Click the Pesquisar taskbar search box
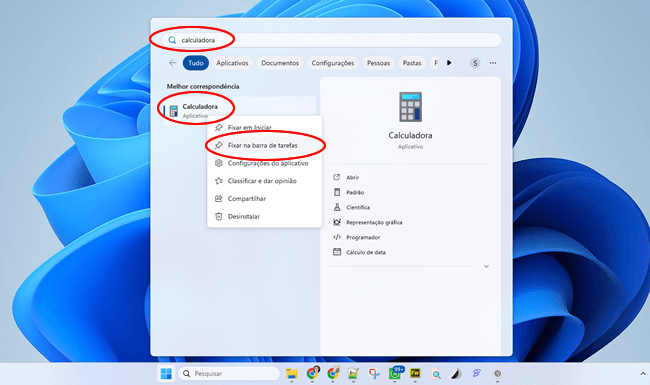650x385 pixels. tap(229, 373)
